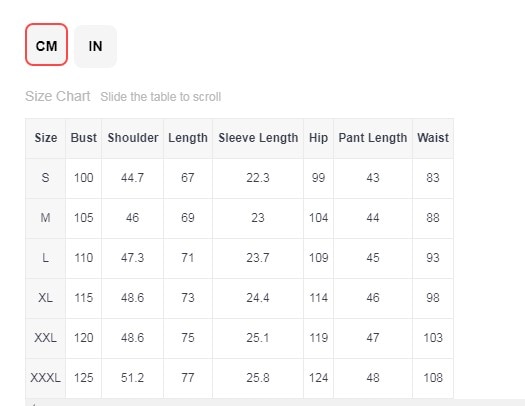This screenshot has width=525, height=406.
Task: Click the horizontal scrollbar below the table
Action: tap(275, 402)
